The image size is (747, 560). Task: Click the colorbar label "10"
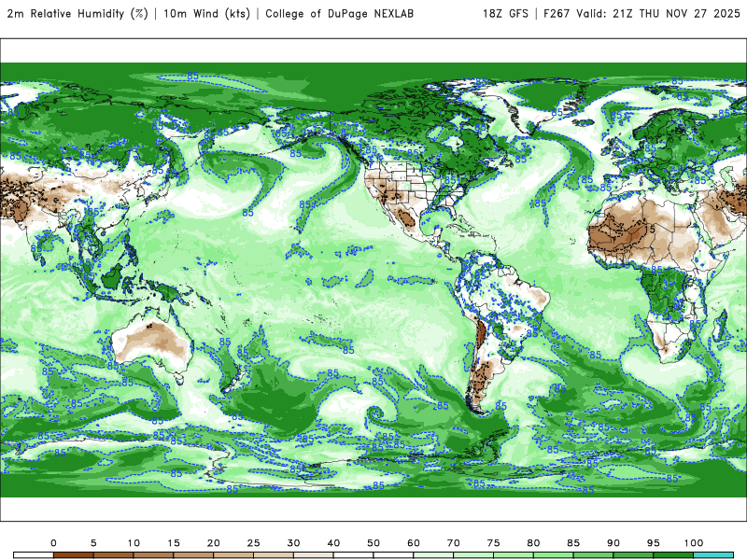coord(134,543)
